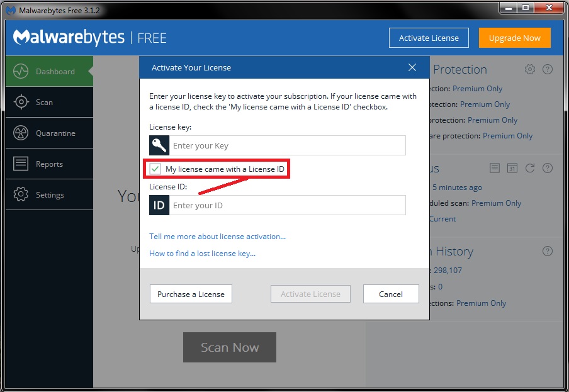Minimize the Malwarebytes window
This screenshot has width=569, height=392.
pyautogui.click(x=508, y=8)
